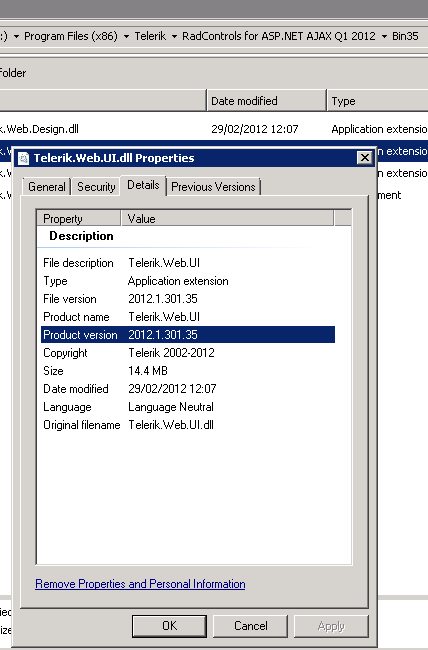Open dropdown arrow before Program Files (x86)

pos(16,36)
